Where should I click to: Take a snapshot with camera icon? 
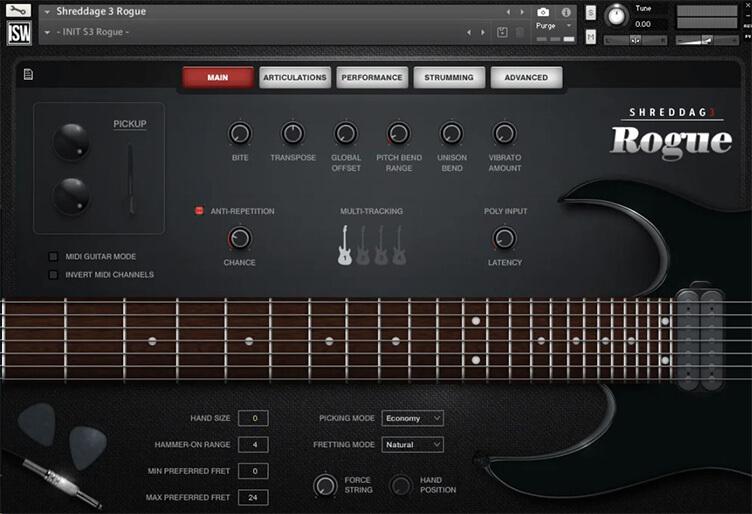tap(542, 12)
